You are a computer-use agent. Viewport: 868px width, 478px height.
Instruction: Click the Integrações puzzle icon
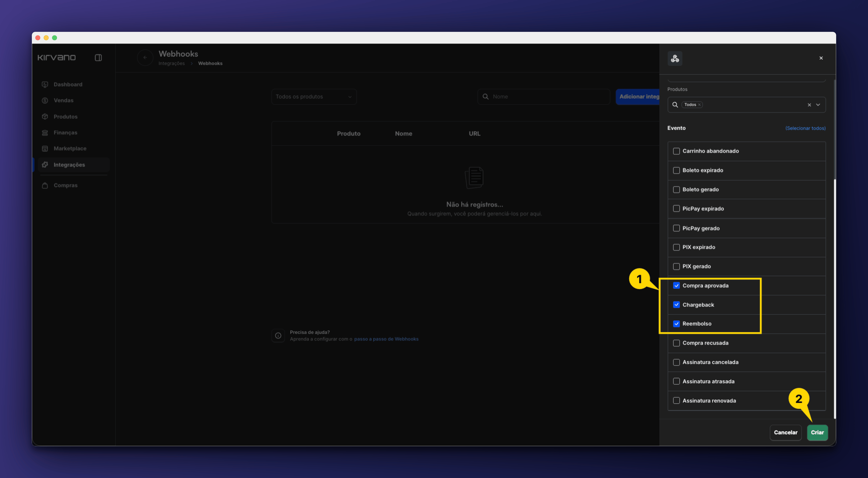45,165
